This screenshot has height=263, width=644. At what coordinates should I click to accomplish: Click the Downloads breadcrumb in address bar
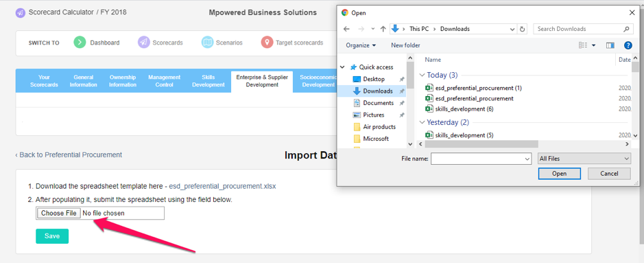coord(455,29)
